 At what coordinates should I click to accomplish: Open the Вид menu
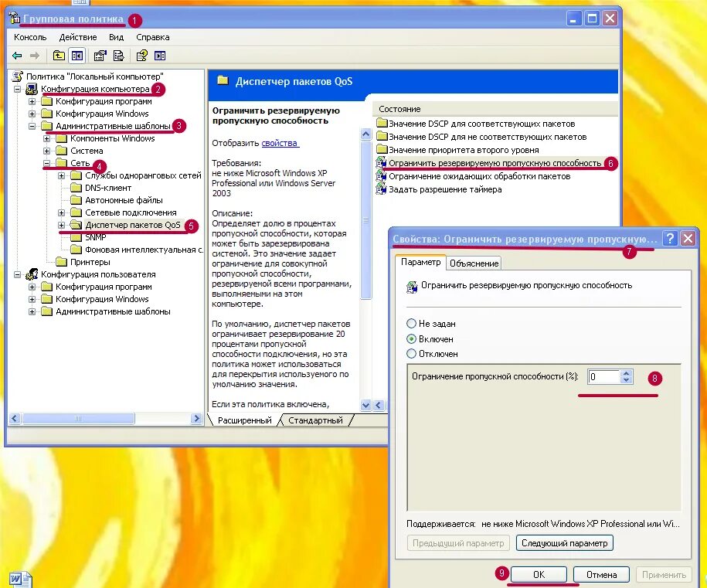117,37
